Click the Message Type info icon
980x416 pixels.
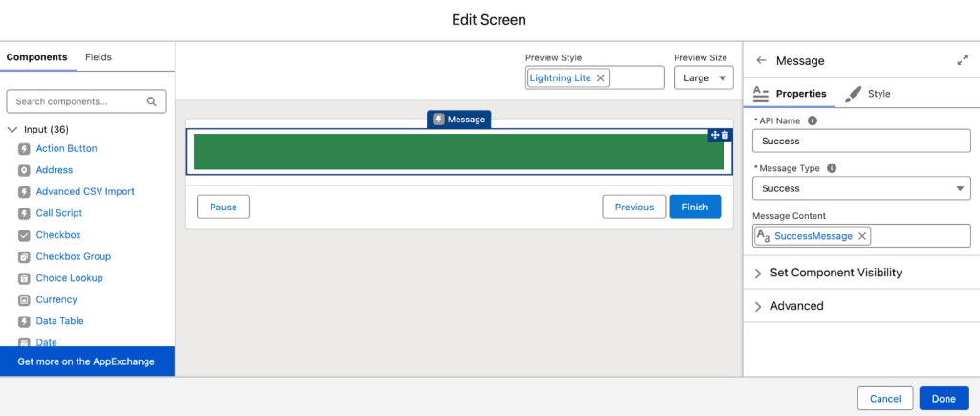point(832,168)
